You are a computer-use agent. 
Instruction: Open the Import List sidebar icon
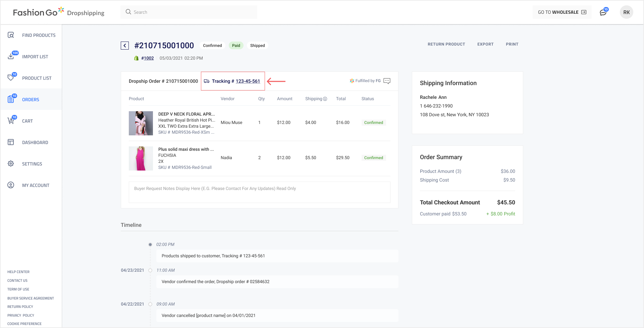click(11, 57)
